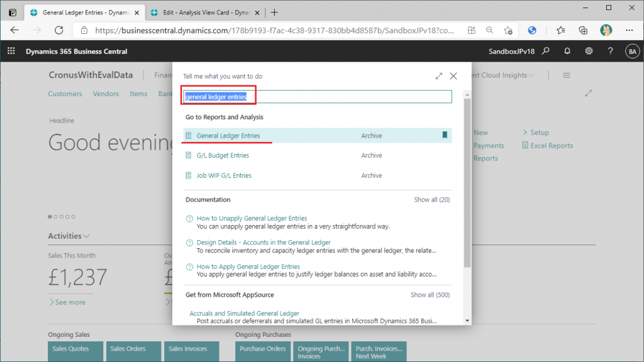Open the Sales Orders tile

coord(133,351)
